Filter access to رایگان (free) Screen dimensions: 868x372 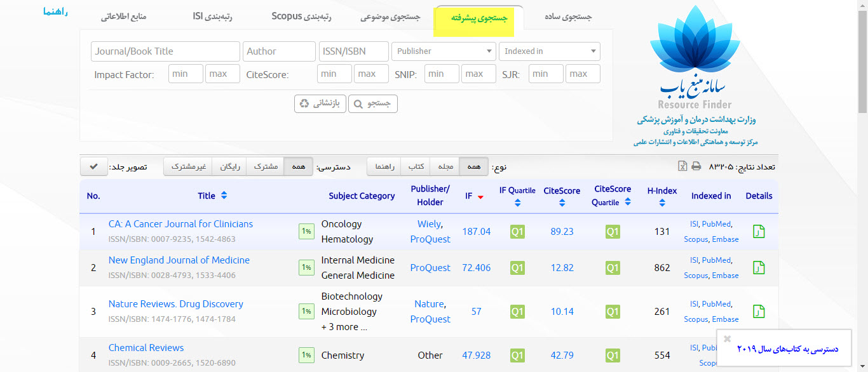tap(229, 166)
